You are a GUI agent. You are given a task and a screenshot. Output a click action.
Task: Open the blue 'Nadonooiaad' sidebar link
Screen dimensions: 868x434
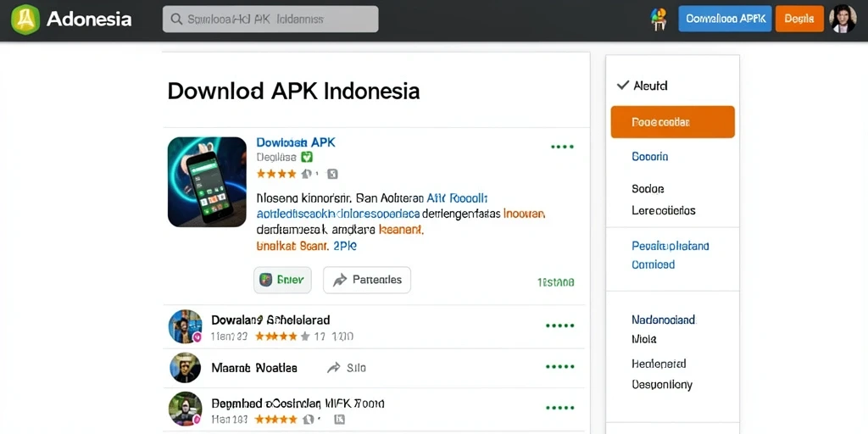click(664, 320)
